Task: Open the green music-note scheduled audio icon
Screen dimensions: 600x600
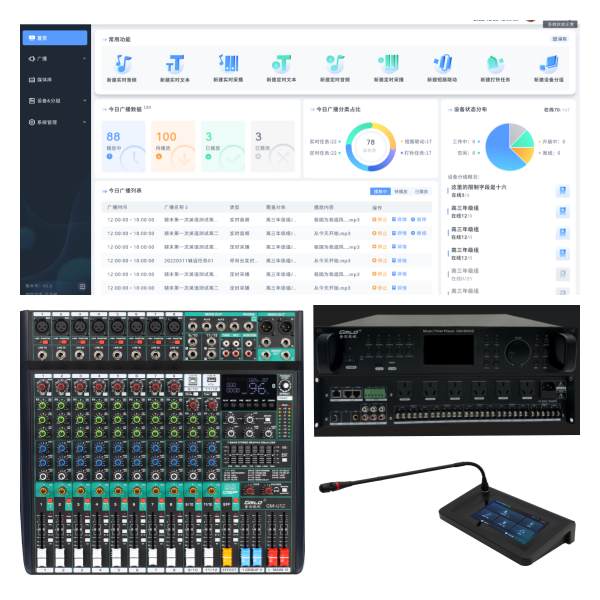Action: (x=335, y=64)
